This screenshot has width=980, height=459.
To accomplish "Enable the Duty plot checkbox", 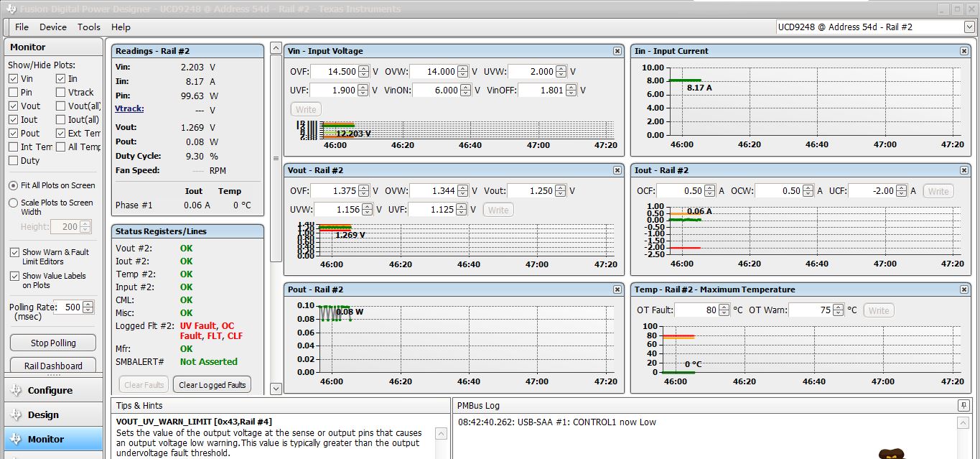I will [14, 161].
